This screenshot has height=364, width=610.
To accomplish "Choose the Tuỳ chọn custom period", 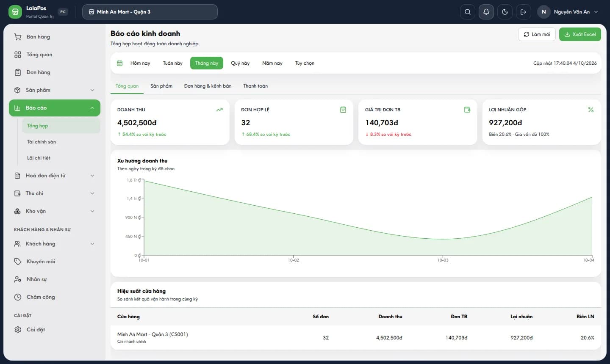I will [x=305, y=63].
